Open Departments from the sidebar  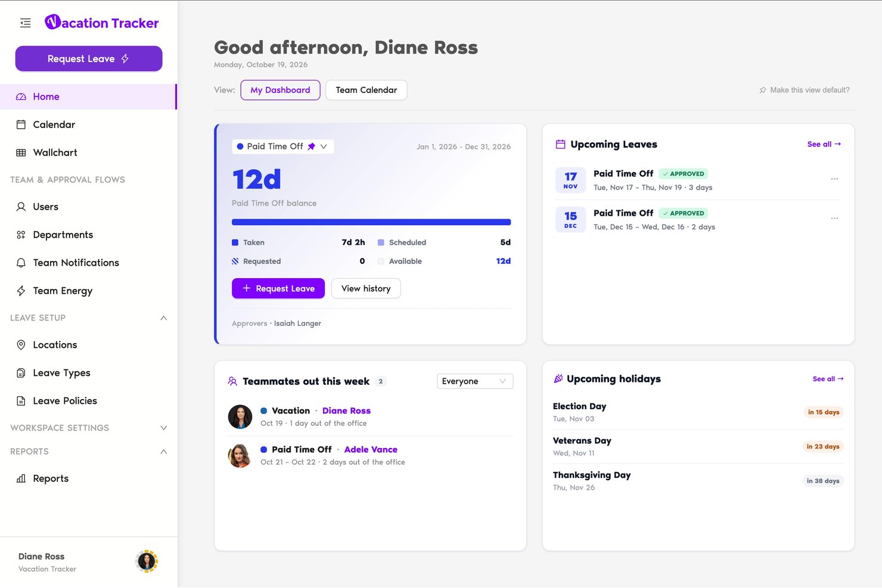pos(88,235)
